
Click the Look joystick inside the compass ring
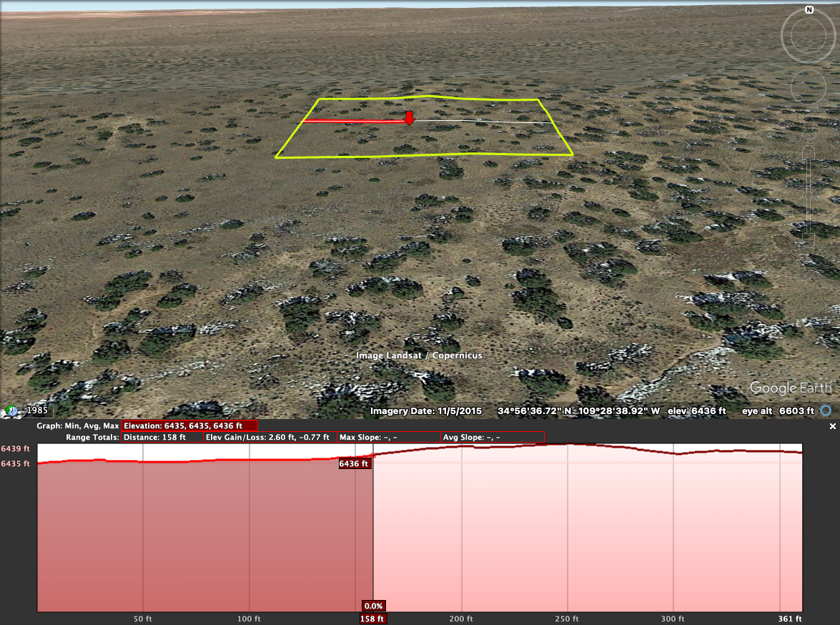pyautogui.click(x=808, y=36)
